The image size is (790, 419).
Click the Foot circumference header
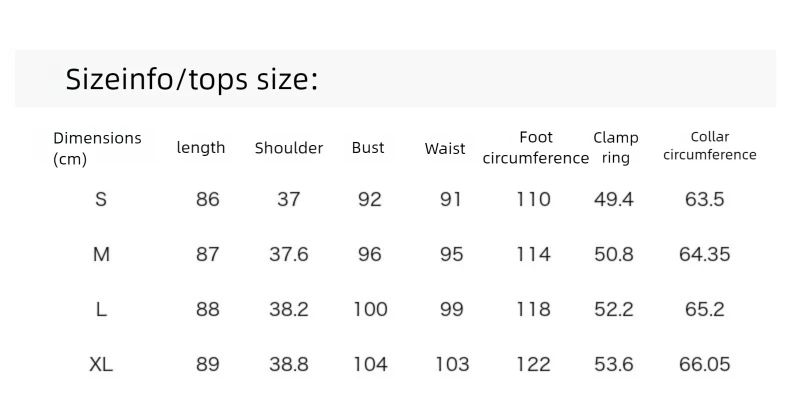(x=536, y=148)
